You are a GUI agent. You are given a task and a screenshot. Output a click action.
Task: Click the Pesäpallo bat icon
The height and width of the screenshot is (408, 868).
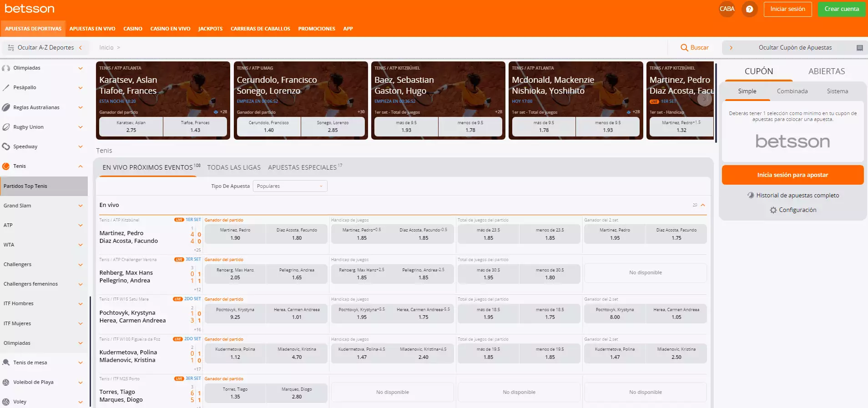[6, 88]
